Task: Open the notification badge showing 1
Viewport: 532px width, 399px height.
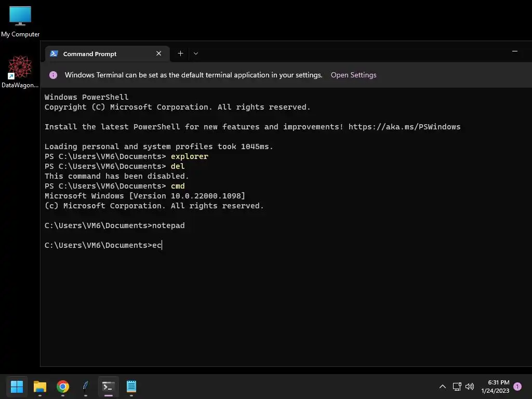Action: [x=517, y=387]
